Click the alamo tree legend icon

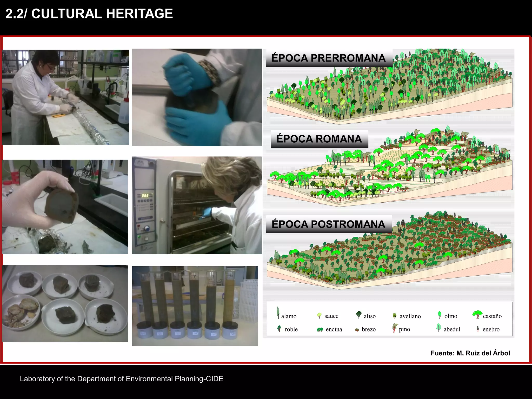(278, 313)
